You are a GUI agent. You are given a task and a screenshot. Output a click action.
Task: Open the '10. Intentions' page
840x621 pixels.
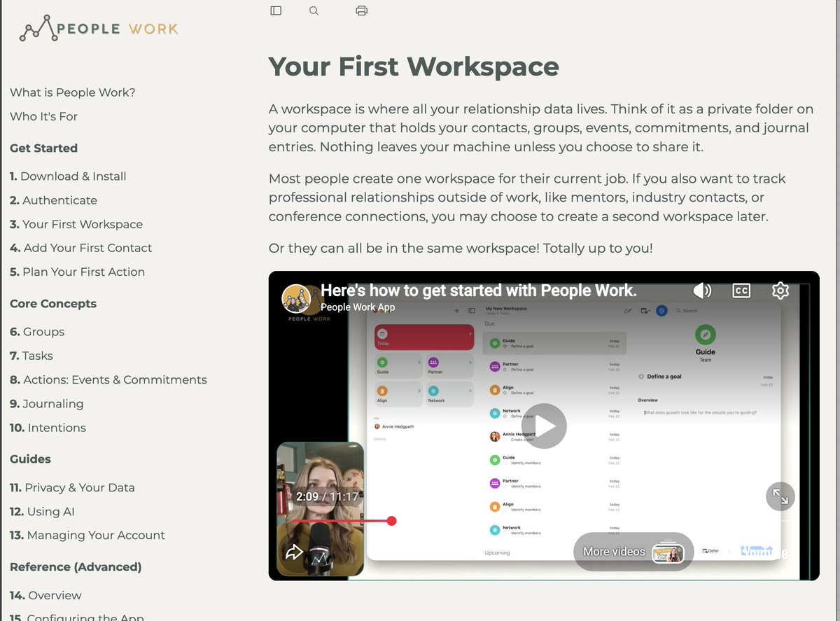click(x=48, y=428)
